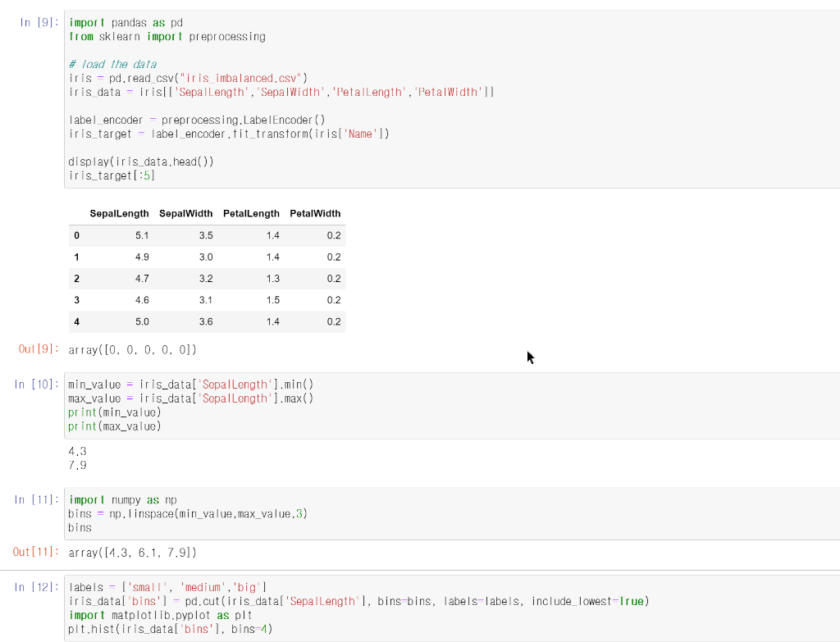This screenshot has height=642, width=840.
Task: Click the SepalLength column header
Action: 120,214
